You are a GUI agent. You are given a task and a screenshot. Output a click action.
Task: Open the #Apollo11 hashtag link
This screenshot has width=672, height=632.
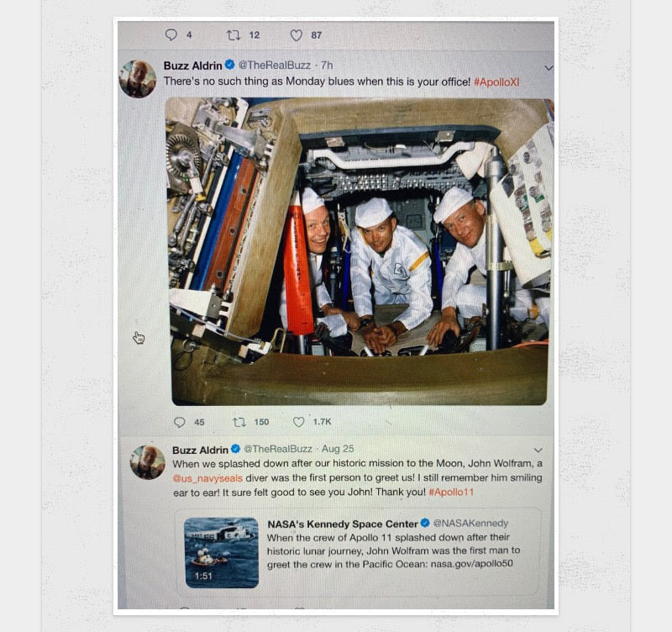pos(451,492)
